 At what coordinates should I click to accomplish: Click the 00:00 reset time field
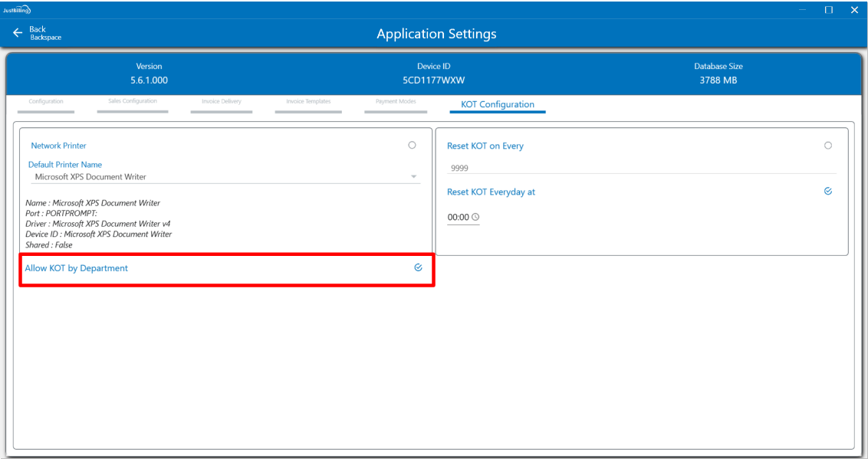click(458, 218)
